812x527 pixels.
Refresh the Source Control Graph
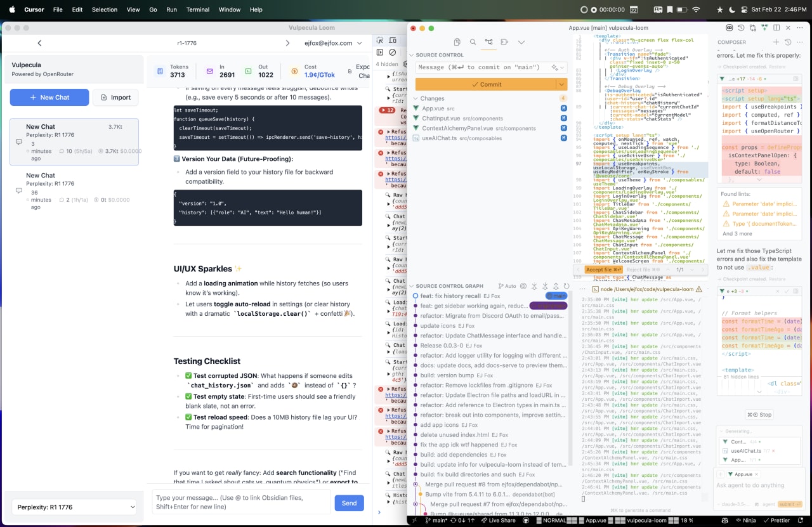(566, 286)
